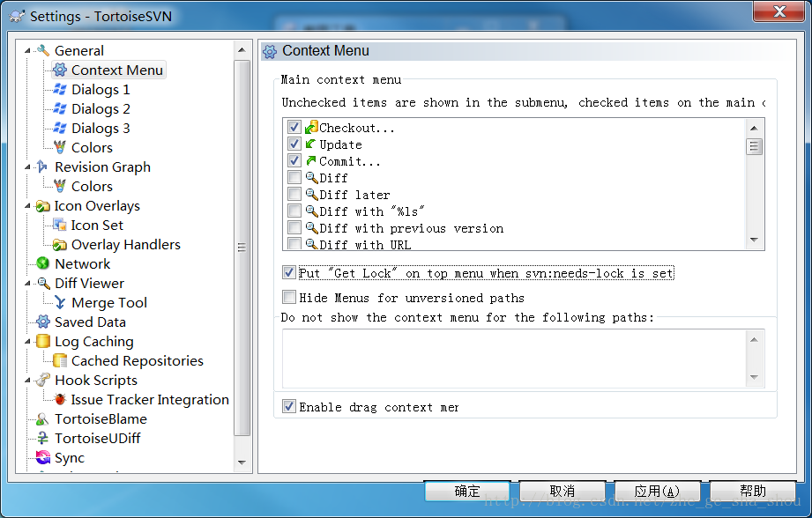
Task: Click the Sync icon
Action: pos(43,457)
